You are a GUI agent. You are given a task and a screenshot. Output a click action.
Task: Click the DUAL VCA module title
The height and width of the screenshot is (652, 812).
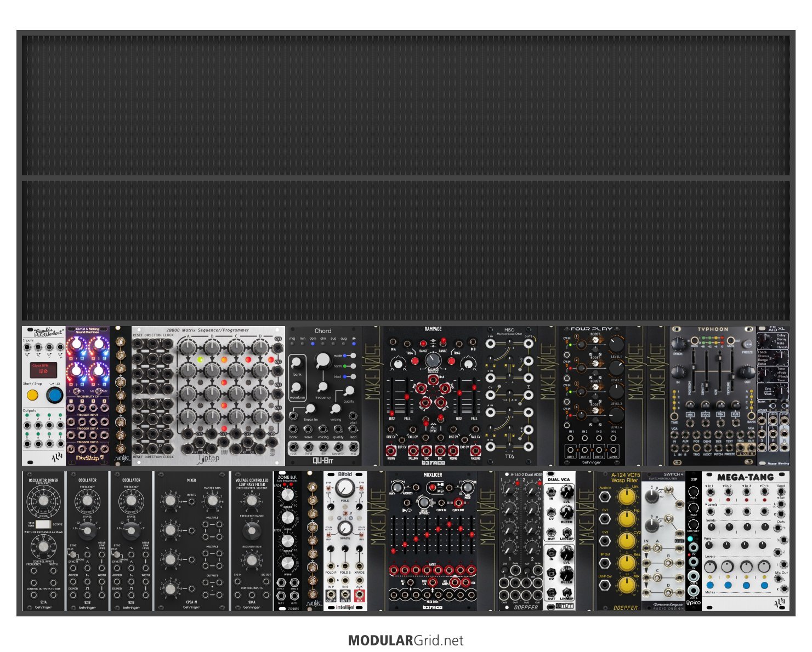pyautogui.click(x=559, y=479)
